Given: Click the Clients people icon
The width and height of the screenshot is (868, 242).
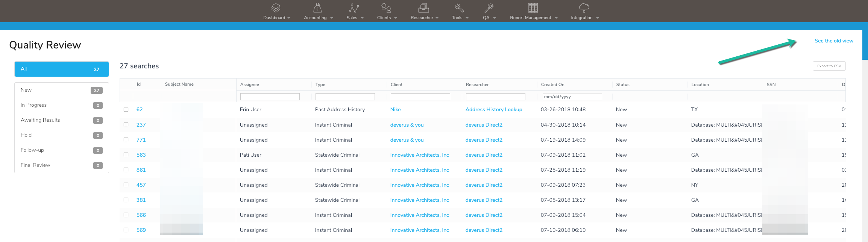Looking at the screenshot, I should 386,8.
